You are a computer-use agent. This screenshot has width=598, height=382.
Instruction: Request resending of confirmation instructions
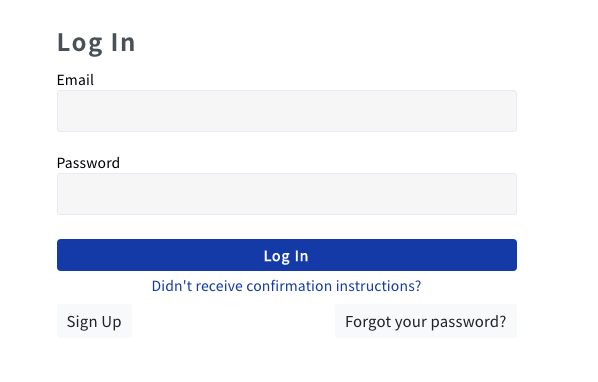click(286, 286)
